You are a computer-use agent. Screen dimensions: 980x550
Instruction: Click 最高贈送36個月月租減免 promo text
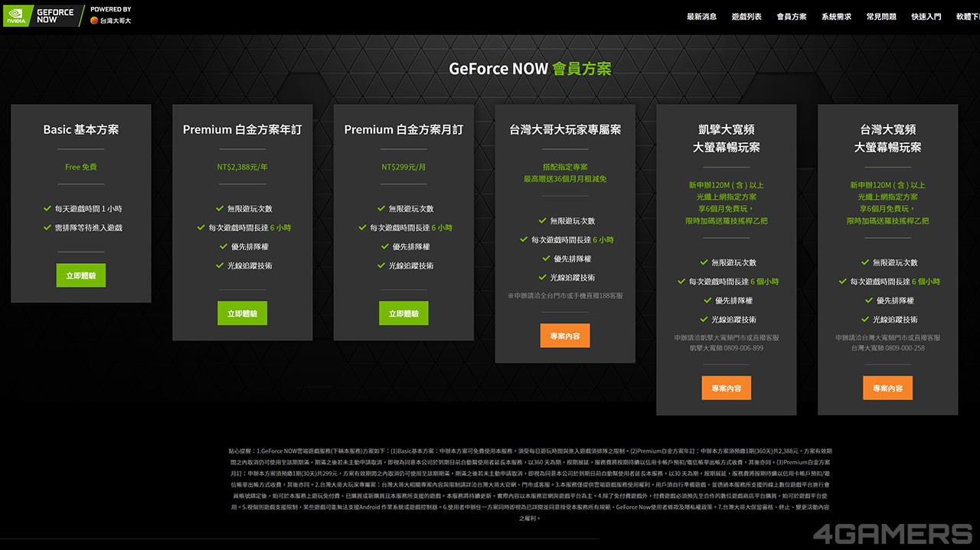(565, 178)
